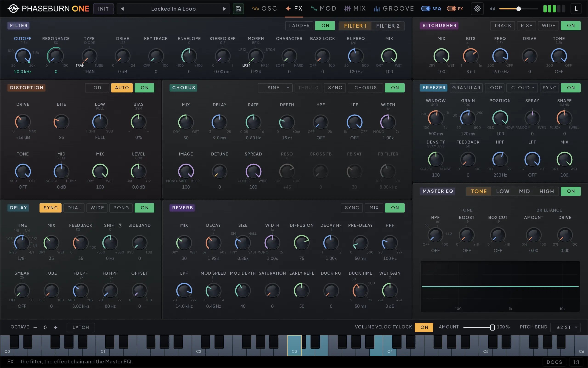Screen dimensions: 588x368
Task: Click the output level meter bars
Action: (554, 9)
